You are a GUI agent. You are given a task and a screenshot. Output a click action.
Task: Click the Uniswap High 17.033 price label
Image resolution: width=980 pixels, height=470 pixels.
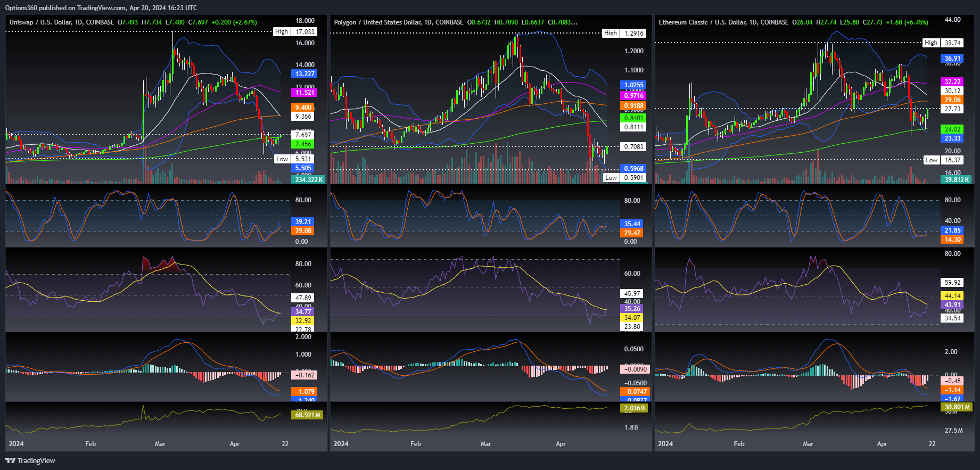click(295, 32)
